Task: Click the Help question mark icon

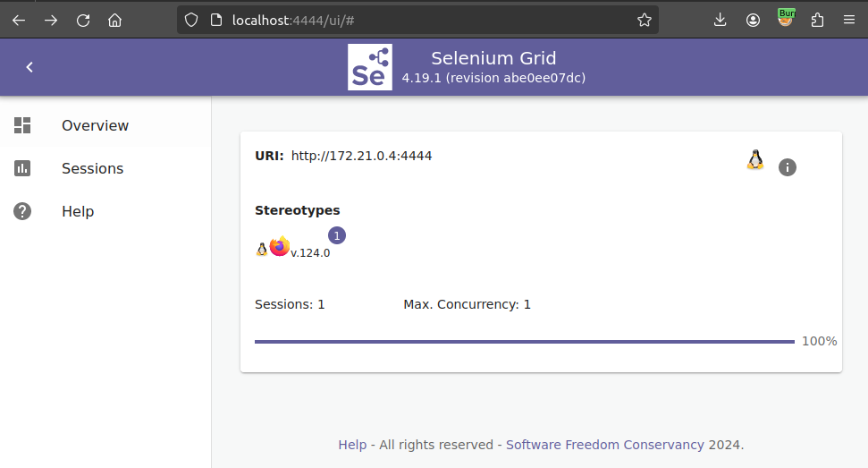Action: coord(22,212)
